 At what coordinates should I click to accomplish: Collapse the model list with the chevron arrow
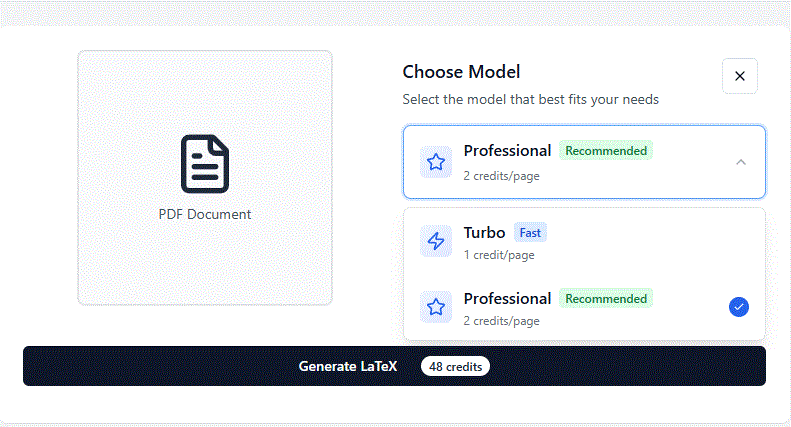(740, 162)
